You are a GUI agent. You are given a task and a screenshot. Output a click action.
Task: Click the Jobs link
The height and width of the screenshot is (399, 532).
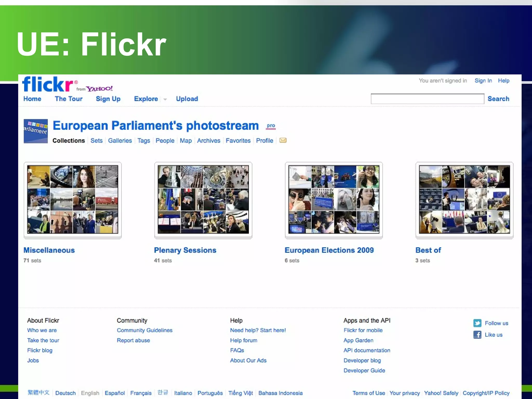coord(33,361)
